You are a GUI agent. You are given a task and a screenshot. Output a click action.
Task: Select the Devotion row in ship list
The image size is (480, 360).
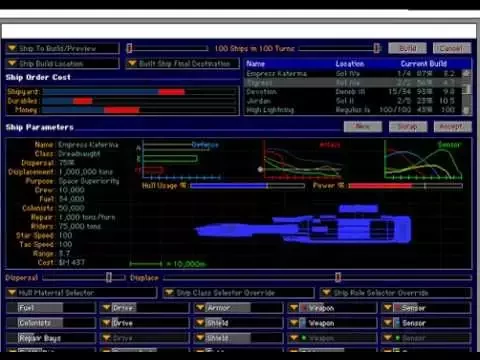(x=354, y=92)
